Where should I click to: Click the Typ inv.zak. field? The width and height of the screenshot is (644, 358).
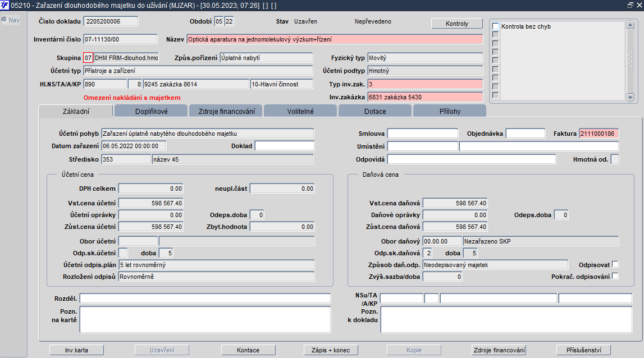425,84
